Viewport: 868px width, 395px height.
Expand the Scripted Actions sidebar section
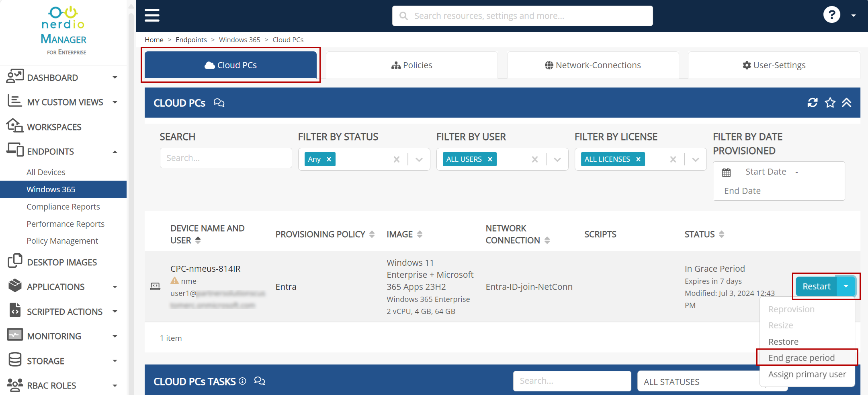click(x=115, y=312)
